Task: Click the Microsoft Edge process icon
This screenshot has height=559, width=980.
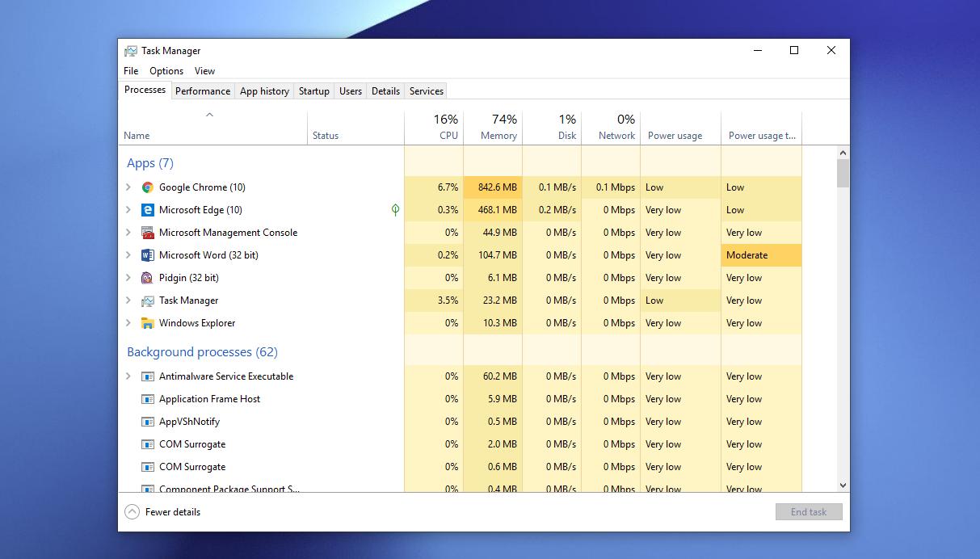Action: [x=148, y=210]
